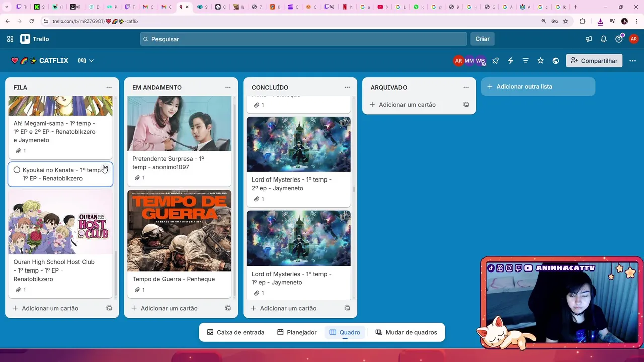
Task: Focus the Pesquisar search field
Action: pos(304,39)
